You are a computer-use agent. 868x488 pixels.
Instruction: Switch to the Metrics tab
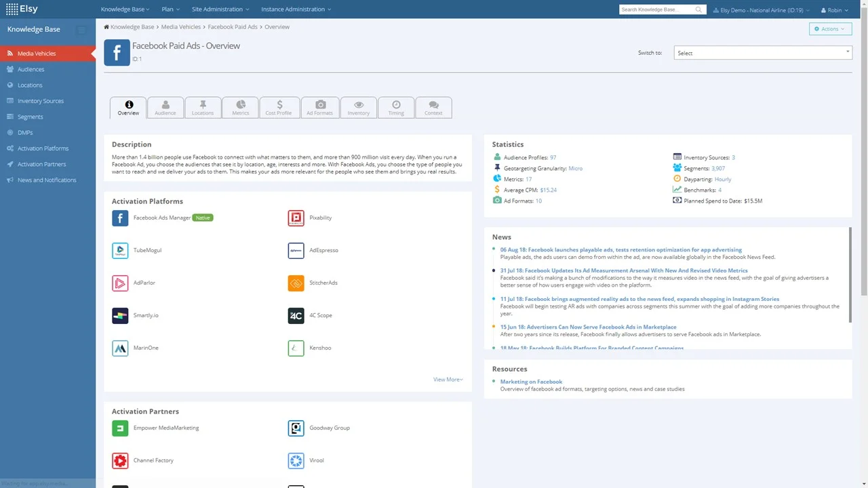[x=241, y=108]
